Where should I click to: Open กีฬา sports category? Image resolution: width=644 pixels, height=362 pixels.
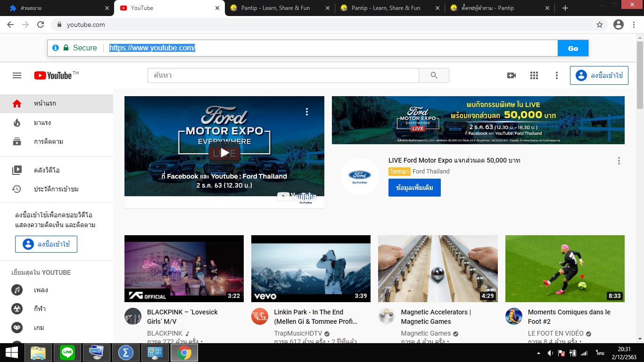[x=57, y=309]
